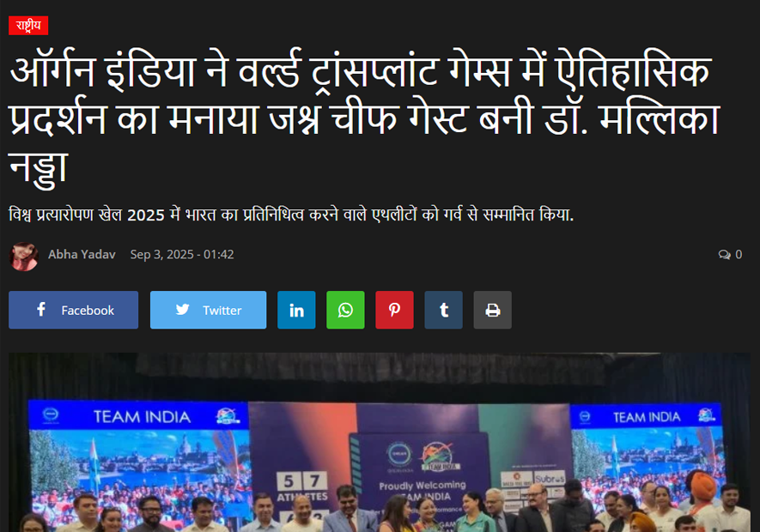Screen dimensions: 760x532
Task: Share the article on WhatsApp
Action: tap(345, 310)
